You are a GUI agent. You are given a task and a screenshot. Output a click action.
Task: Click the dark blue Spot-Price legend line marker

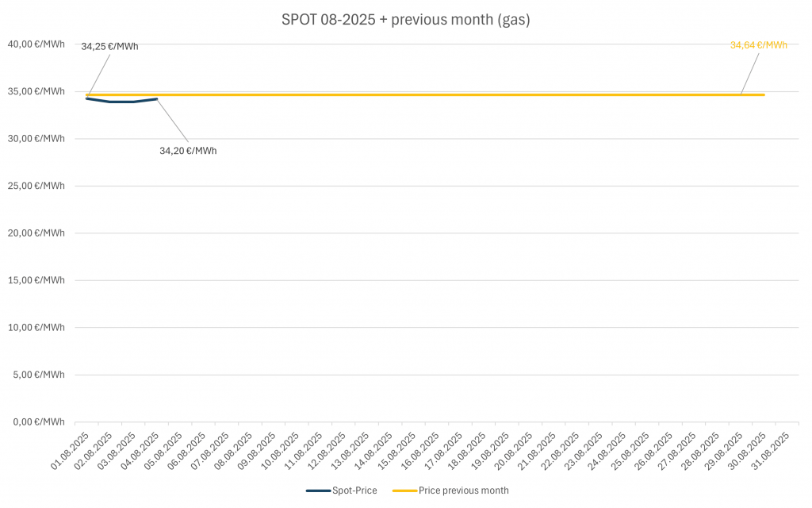click(x=319, y=491)
